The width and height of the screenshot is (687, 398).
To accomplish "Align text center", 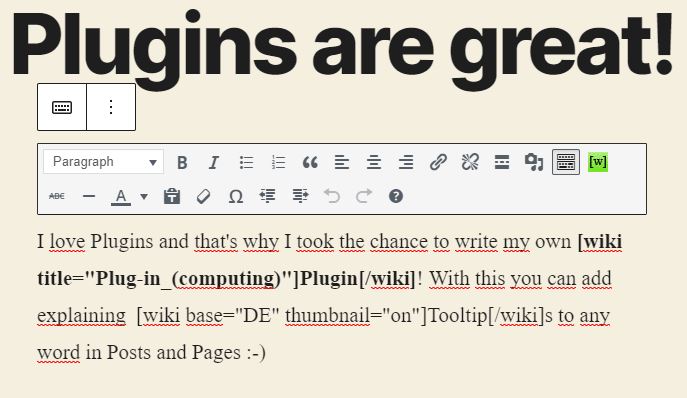I will pyautogui.click(x=374, y=162).
